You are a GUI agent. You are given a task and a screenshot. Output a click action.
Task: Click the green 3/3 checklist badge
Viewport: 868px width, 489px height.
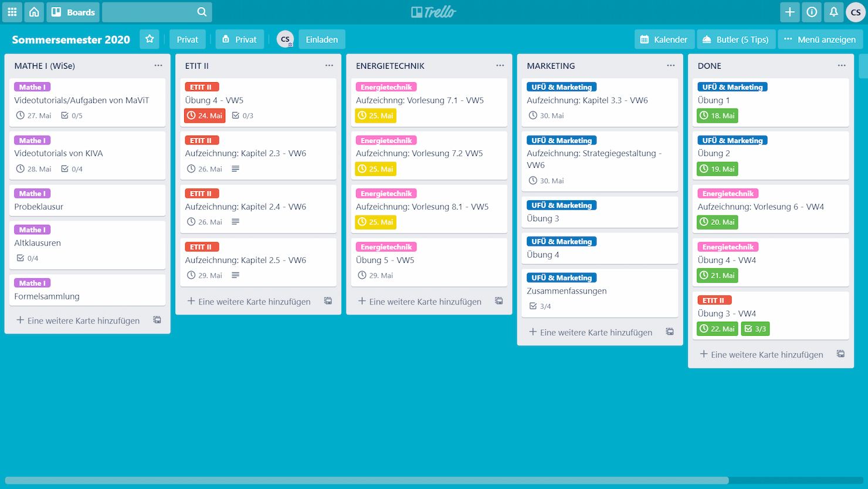point(755,329)
